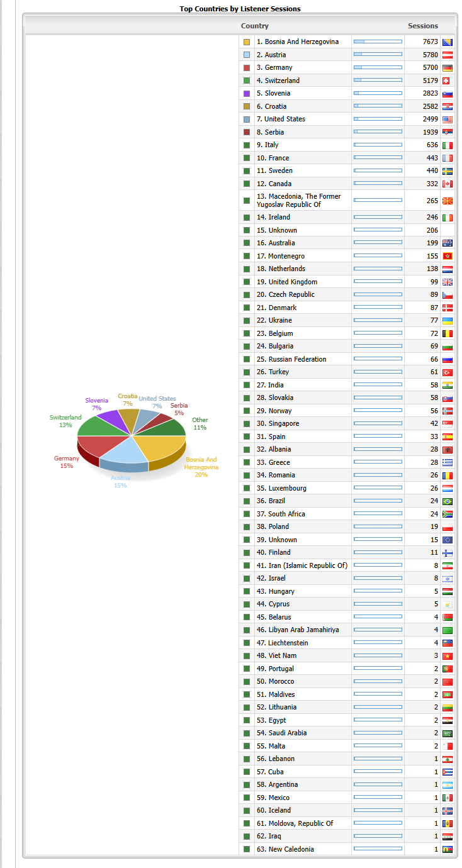
Task: Click the purple swatch beside Slovenia
Action: point(247,94)
